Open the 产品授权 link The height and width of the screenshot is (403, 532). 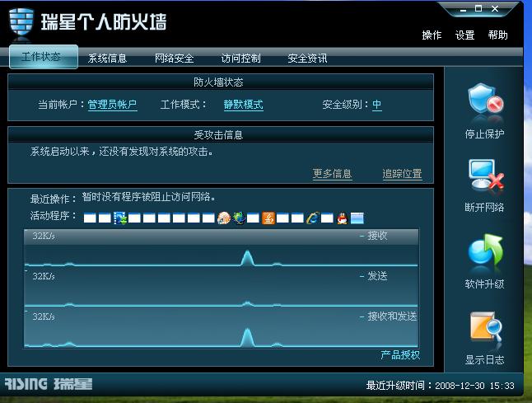coord(400,355)
